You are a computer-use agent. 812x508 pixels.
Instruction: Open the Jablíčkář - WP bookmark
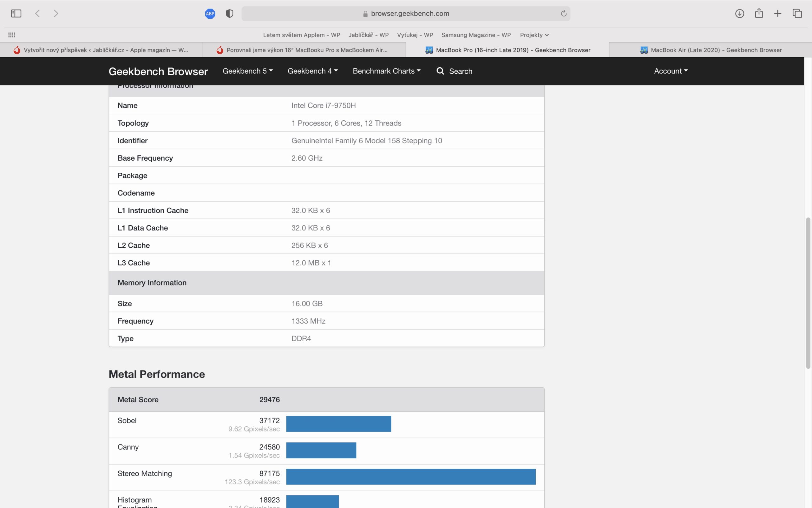[369, 35]
